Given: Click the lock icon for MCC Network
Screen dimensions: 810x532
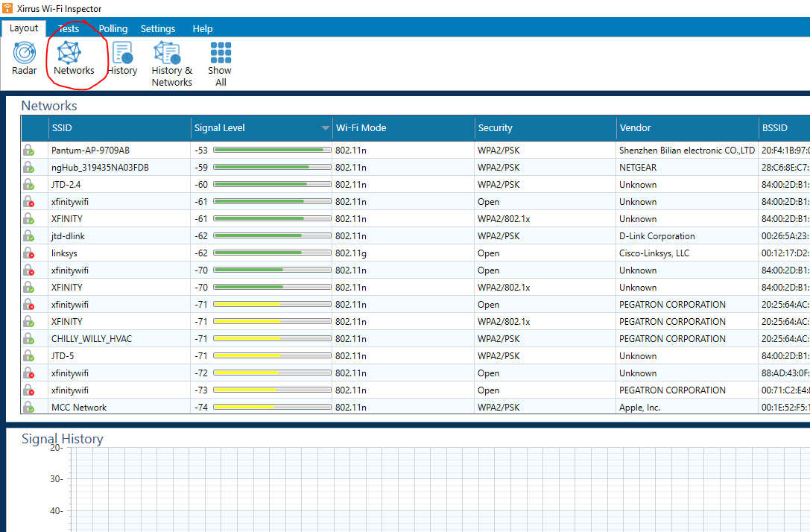Looking at the screenshot, I should tap(28, 407).
